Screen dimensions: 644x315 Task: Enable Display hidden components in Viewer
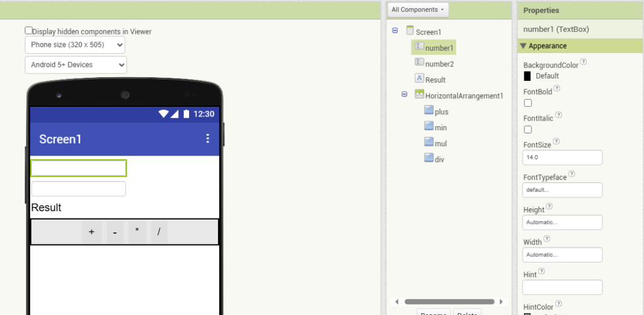[x=28, y=30]
